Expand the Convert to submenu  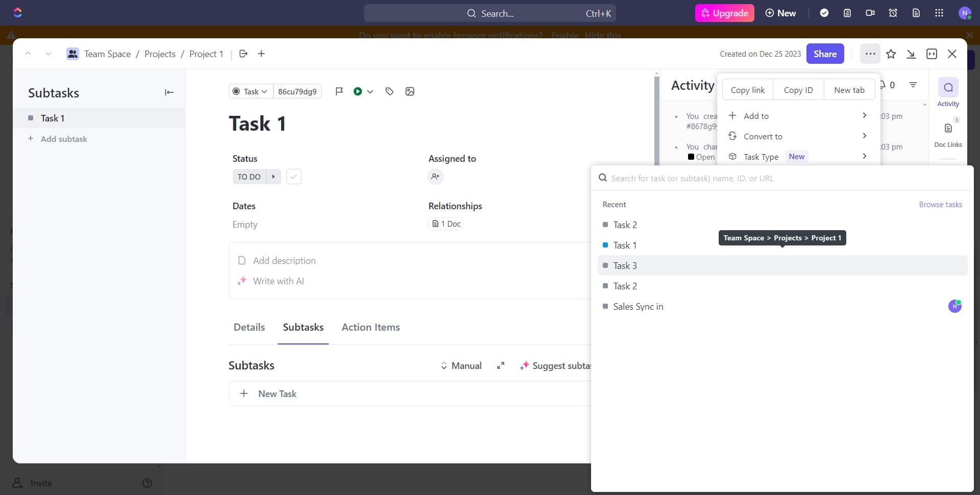click(x=798, y=136)
